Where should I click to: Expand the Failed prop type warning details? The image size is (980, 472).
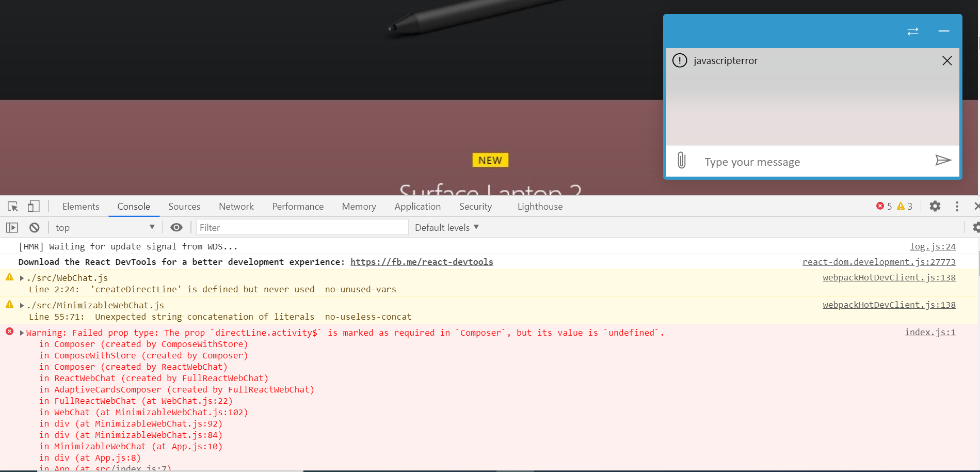coord(21,333)
